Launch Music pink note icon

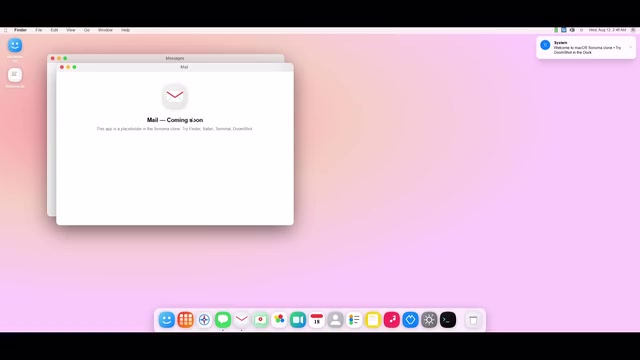point(392,320)
